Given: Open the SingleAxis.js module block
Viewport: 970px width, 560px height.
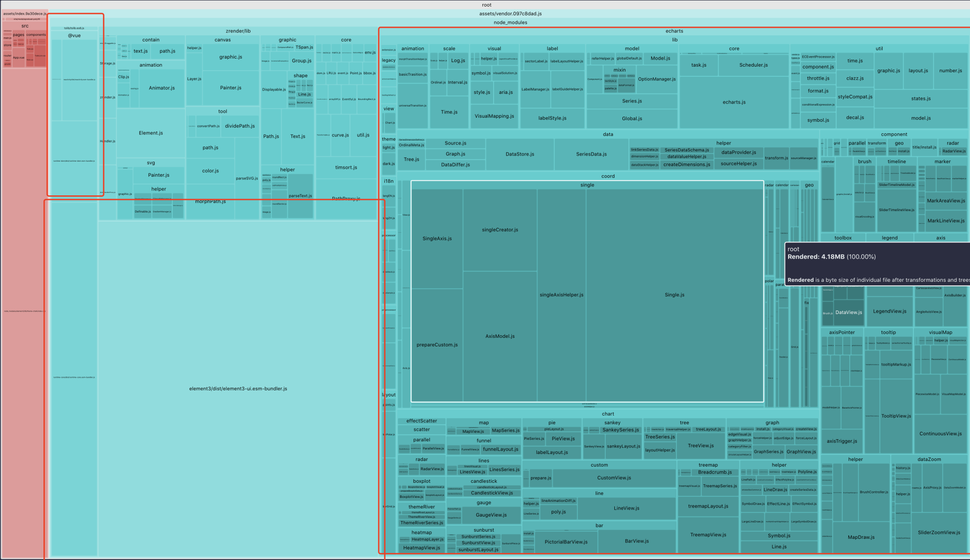Looking at the screenshot, I should click(x=437, y=238).
